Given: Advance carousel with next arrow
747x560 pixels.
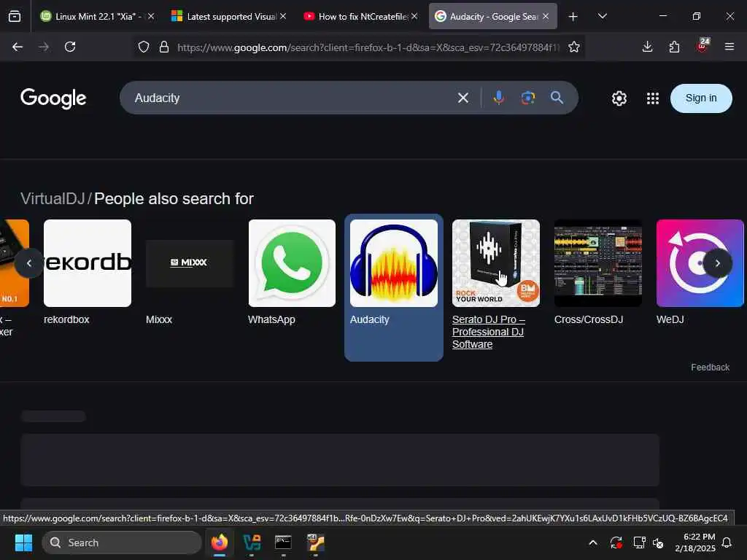Looking at the screenshot, I should click(717, 262).
